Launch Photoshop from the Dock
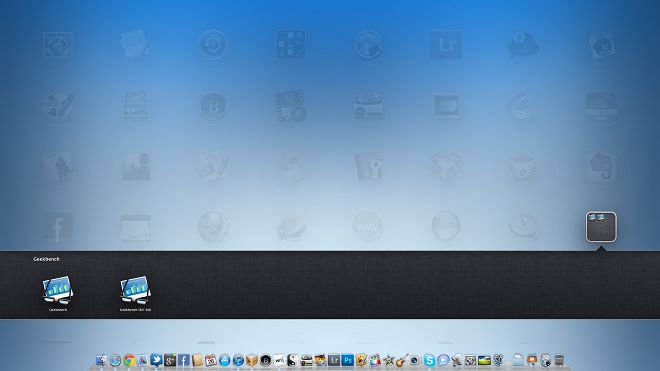The height and width of the screenshot is (371, 660). [348, 360]
